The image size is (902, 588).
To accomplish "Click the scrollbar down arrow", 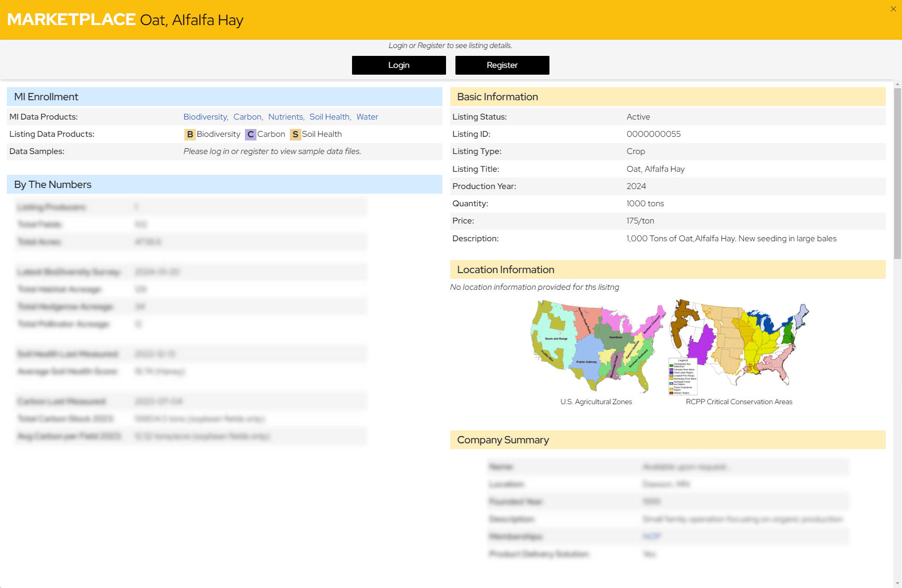I will 897,583.
